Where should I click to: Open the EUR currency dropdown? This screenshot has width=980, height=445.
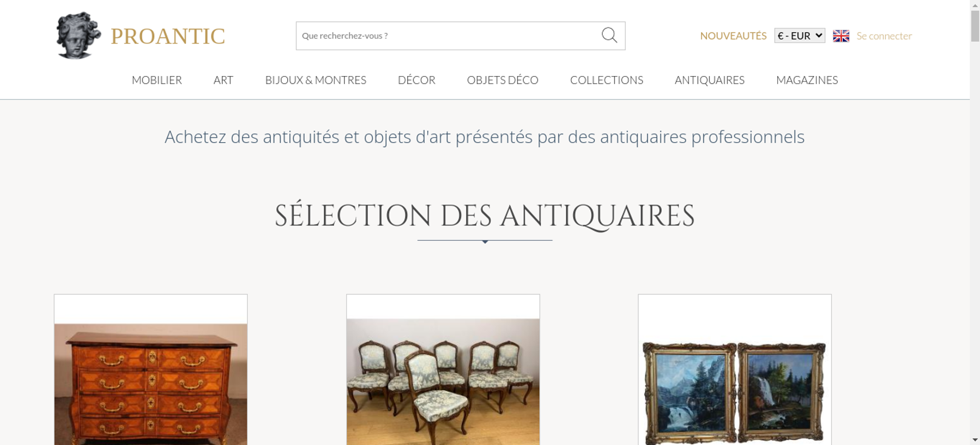pos(800,36)
